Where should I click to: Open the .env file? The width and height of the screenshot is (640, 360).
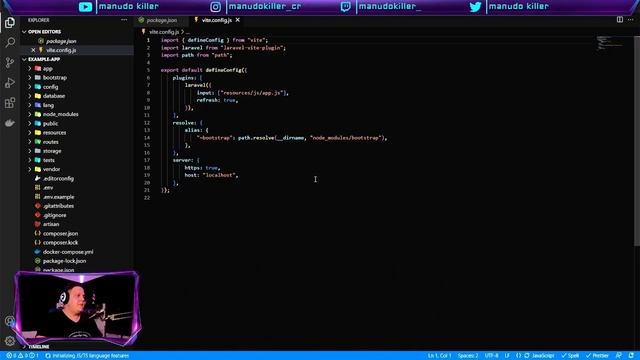pos(48,188)
